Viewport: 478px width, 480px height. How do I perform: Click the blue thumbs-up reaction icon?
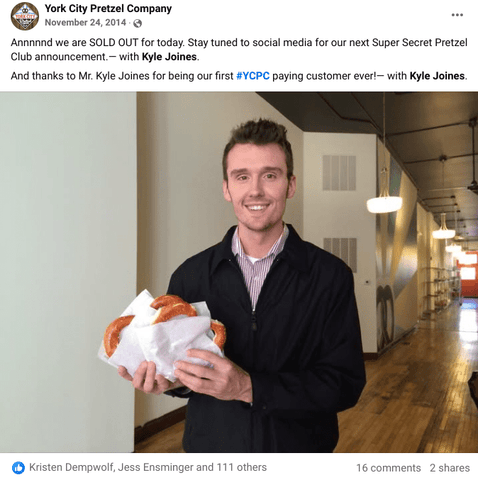[18, 468]
